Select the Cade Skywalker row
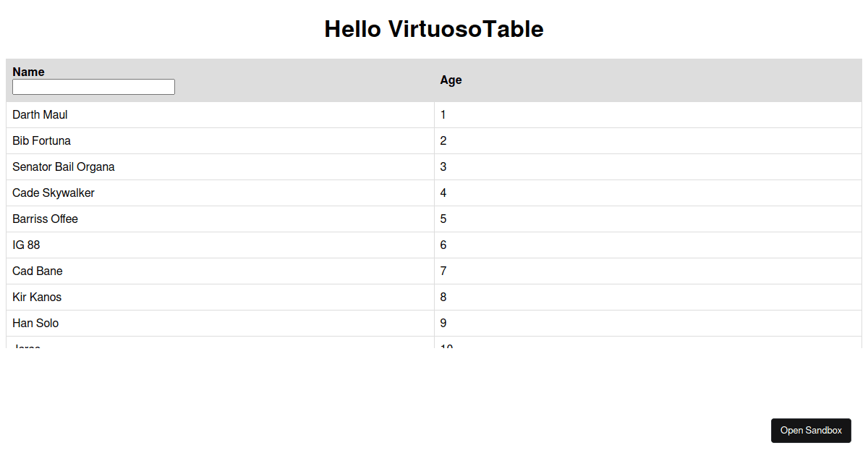 click(x=53, y=193)
